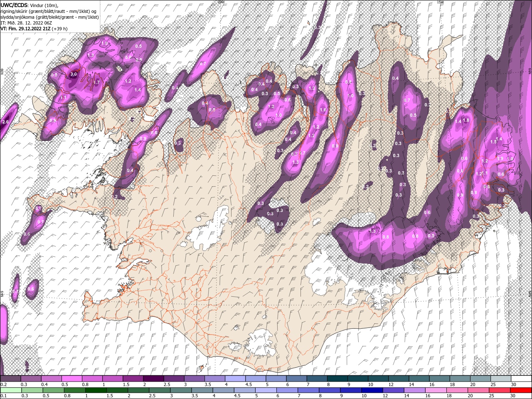Click the top-row swatch between 18 and 20
Screen dimensions: 532x399
(x=460, y=379)
